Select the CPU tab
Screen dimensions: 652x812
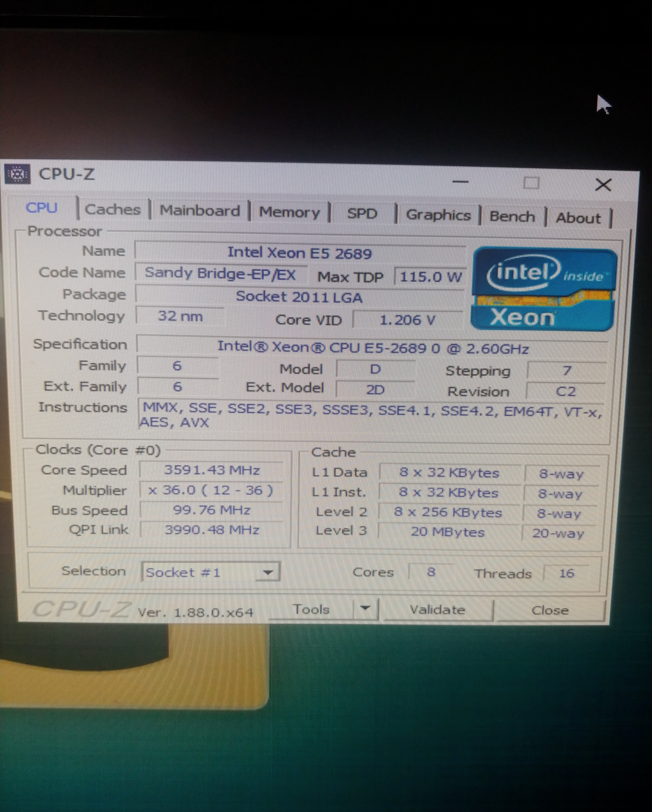pos(42,208)
